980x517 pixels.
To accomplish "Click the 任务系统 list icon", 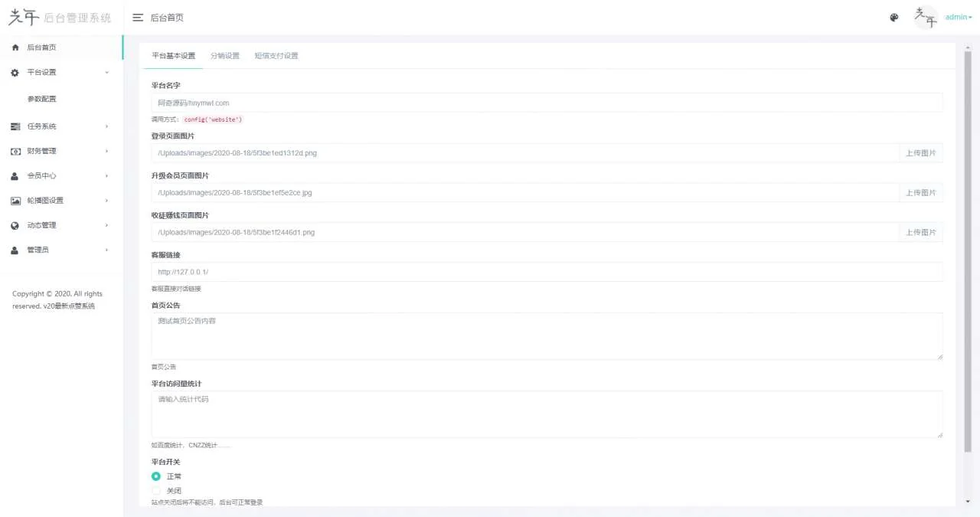I will 15,126.
